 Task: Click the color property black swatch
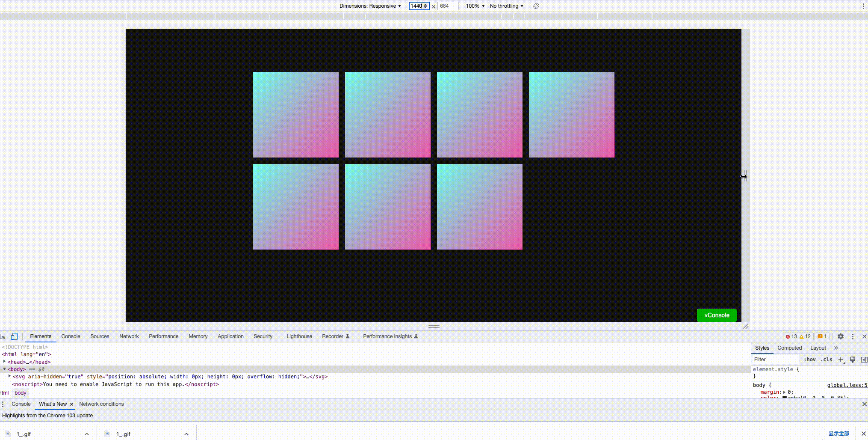pyautogui.click(x=785, y=397)
